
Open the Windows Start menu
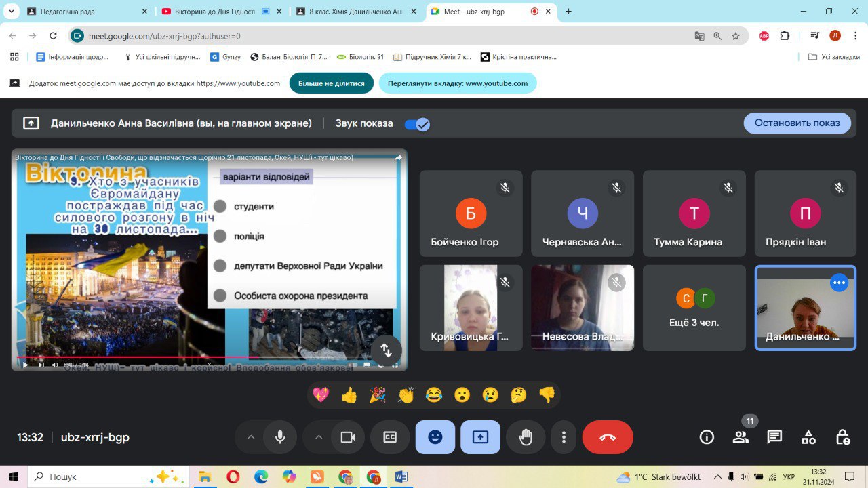tap(13, 476)
